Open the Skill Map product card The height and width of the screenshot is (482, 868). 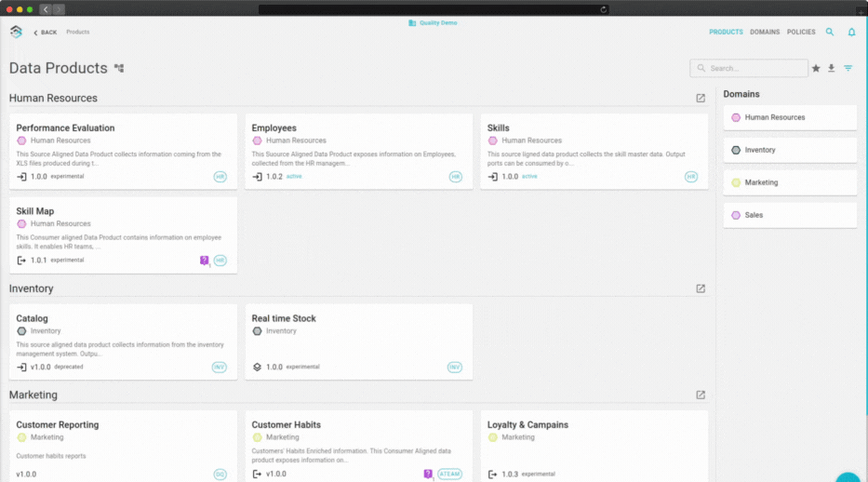123,235
